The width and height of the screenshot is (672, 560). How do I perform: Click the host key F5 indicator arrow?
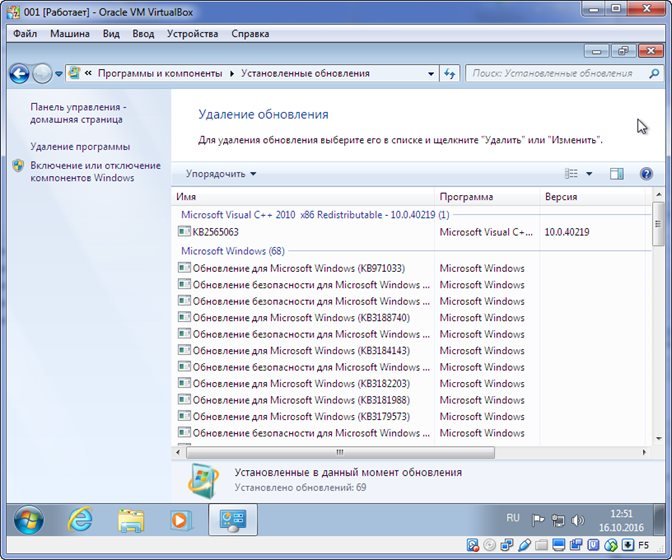point(628,545)
